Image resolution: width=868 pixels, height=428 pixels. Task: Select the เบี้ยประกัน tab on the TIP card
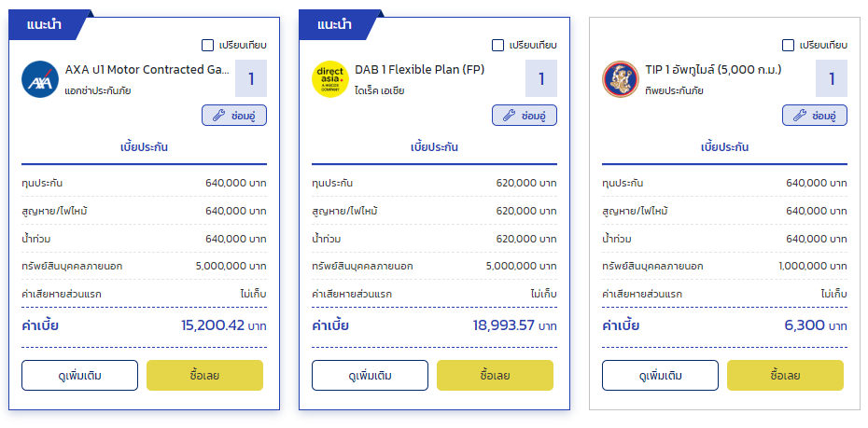(x=725, y=147)
